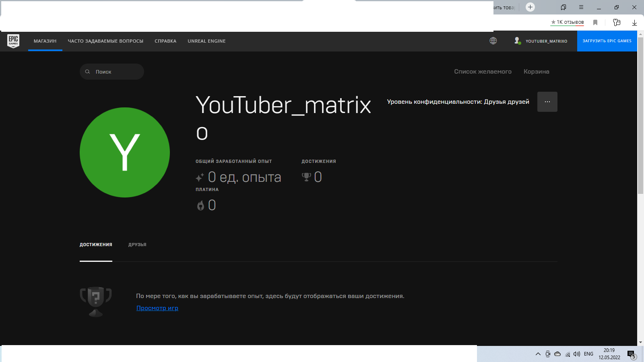Bookmark this page with the flag icon

595,23
